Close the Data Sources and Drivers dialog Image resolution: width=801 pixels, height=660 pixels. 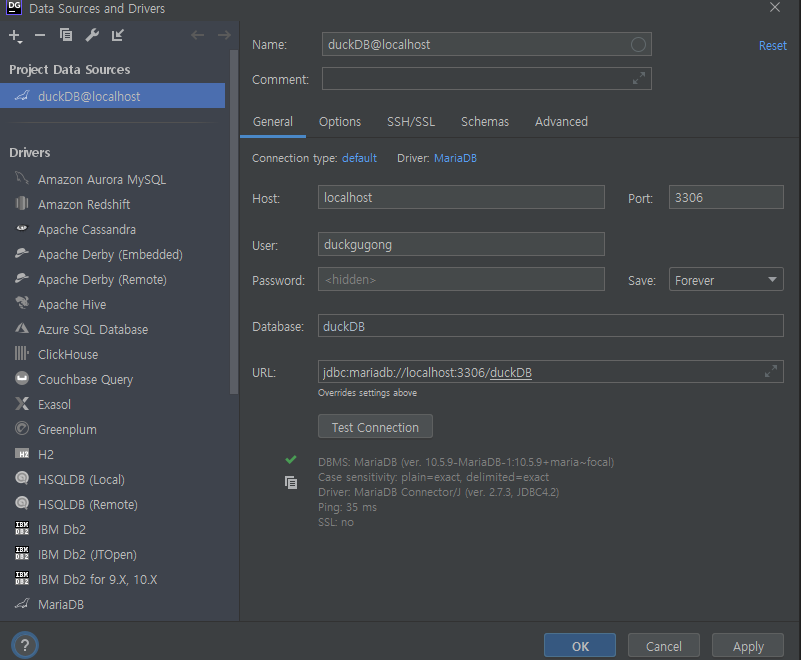tap(775, 8)
